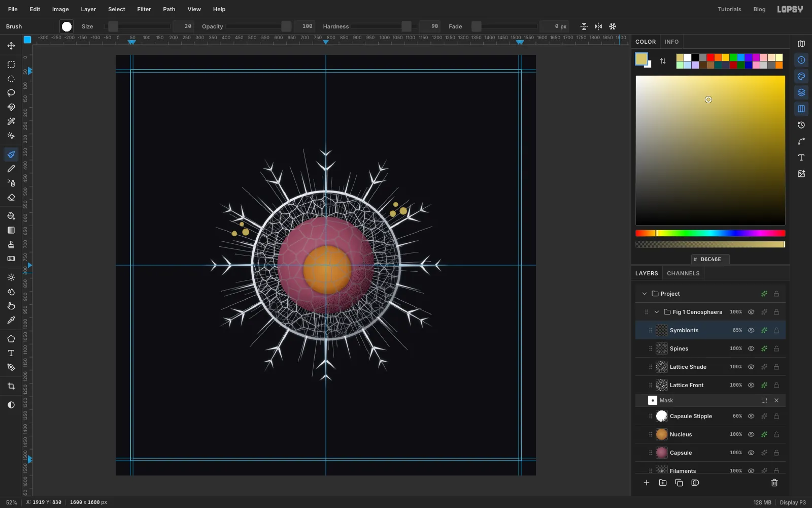Switch to the Channels tab
The width and height of the screenshot is (812, 508).
pos(683,273)
